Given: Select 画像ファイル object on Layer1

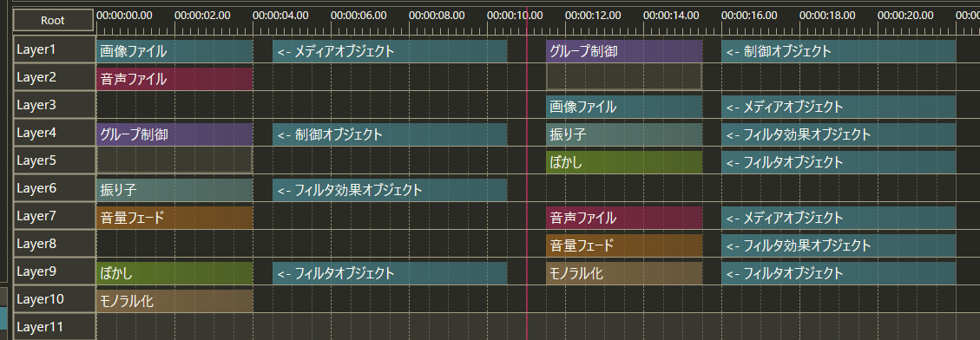Looking at the screenshot, I should [x=174, y=51].
